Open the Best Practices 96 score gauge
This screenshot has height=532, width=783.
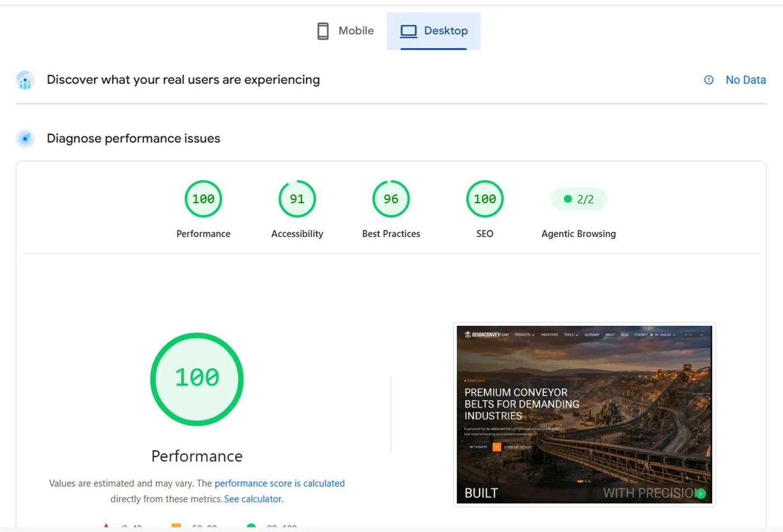click(391, 199)
